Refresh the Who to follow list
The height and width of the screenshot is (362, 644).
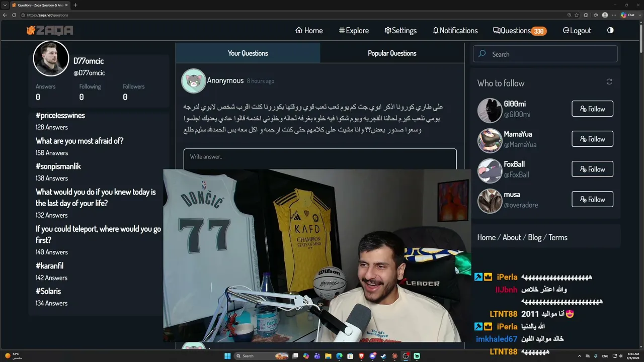(x=609, y=81)
